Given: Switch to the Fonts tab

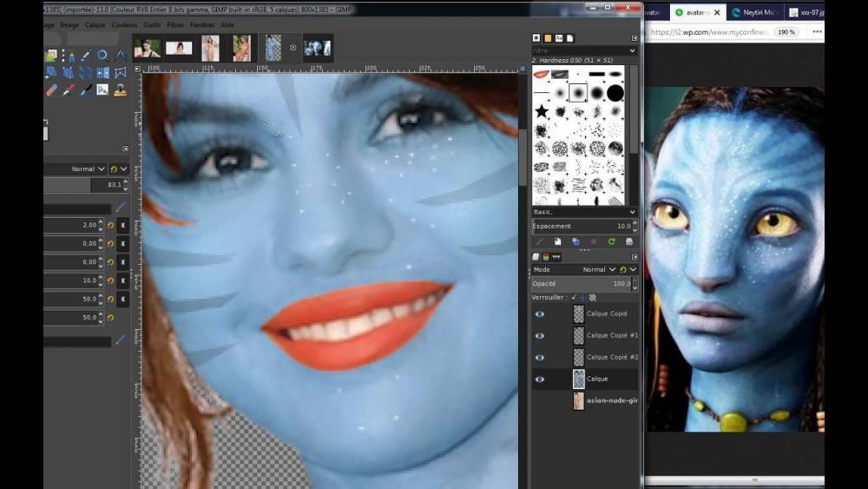Looking at the screenshot, I should [x=558, y=38].
